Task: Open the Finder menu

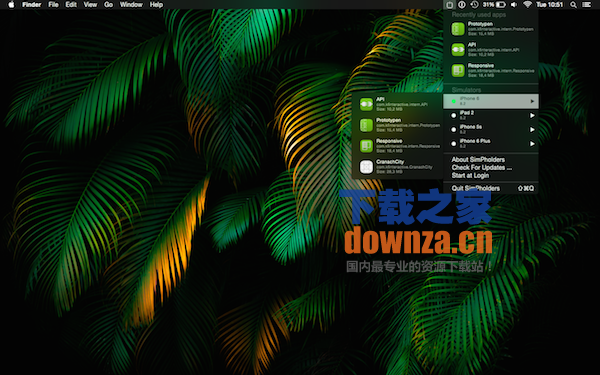Action: [x=31, y=5]
